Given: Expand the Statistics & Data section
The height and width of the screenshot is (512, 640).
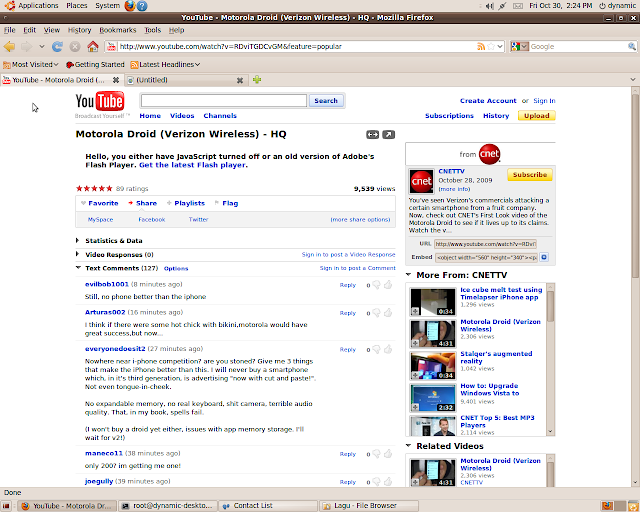Looking at the screenshot, I should pyautogui.click(x=78, y=240).
